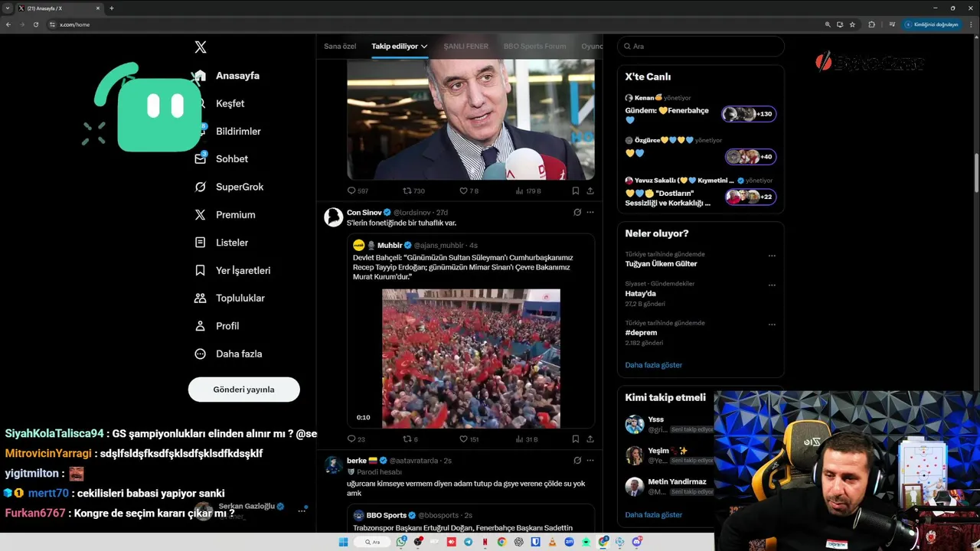The image size is (980, 551).
Task: Open Chrome's three-dot menu
Action: pyautogui.click(x=971, y=24)
